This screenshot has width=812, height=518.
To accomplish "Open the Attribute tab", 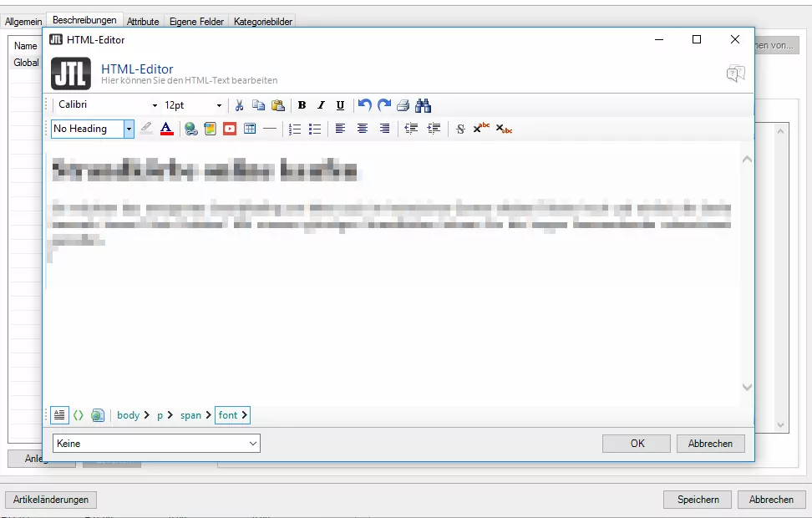I will (143, 21).
